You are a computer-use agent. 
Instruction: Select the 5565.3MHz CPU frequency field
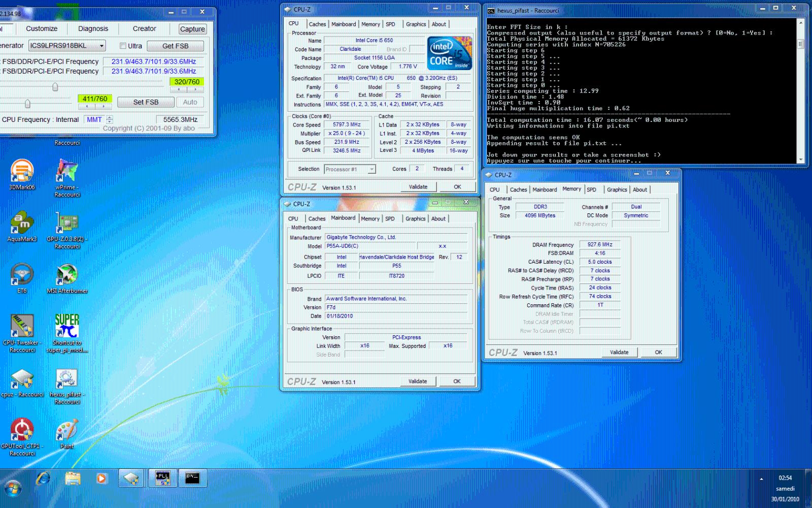click(181, 120)
